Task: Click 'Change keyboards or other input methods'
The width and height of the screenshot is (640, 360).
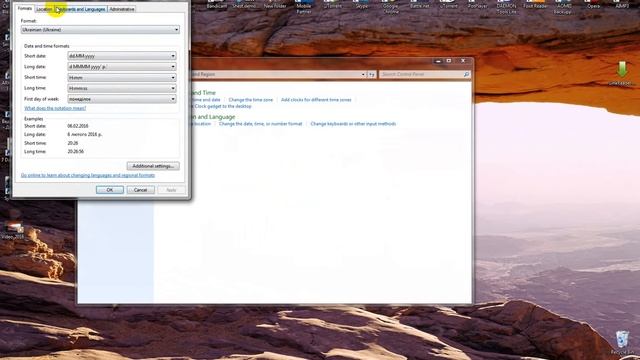Action: 353,124
